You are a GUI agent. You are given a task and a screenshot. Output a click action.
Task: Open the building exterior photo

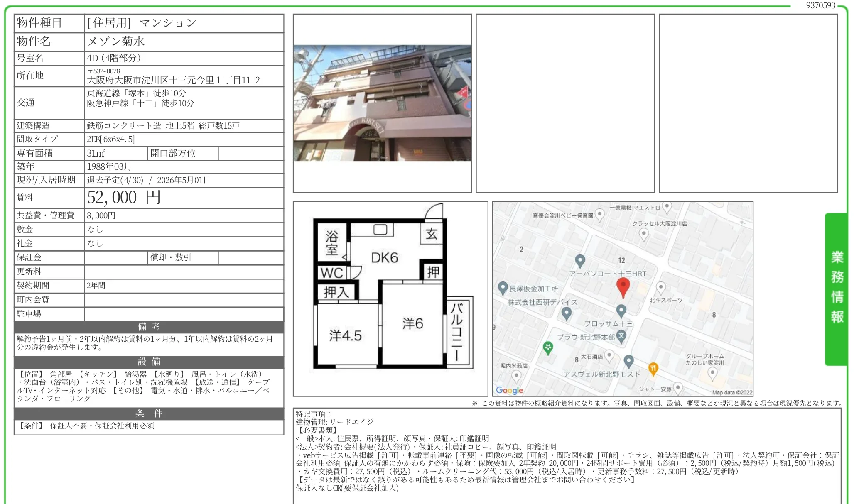click(382, 103)
